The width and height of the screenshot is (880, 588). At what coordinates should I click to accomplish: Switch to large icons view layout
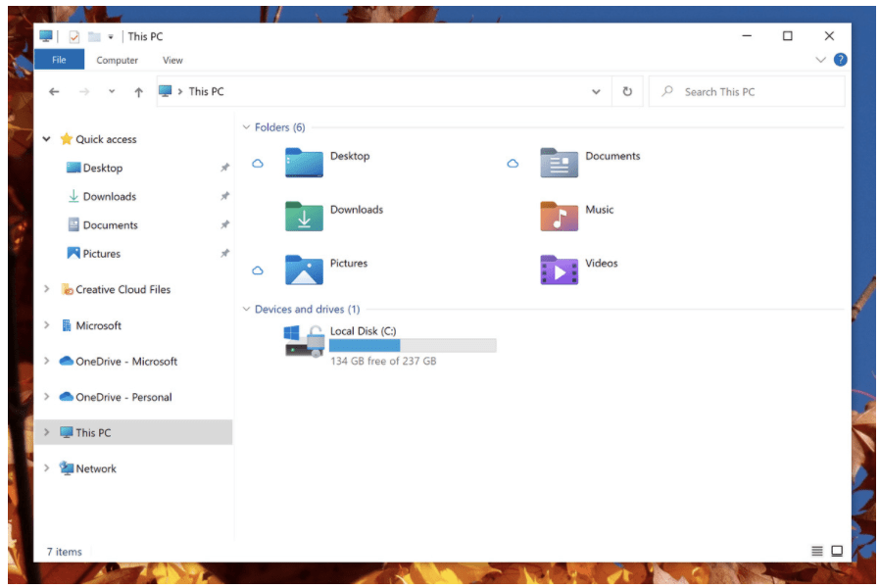(x=837, y=552)
